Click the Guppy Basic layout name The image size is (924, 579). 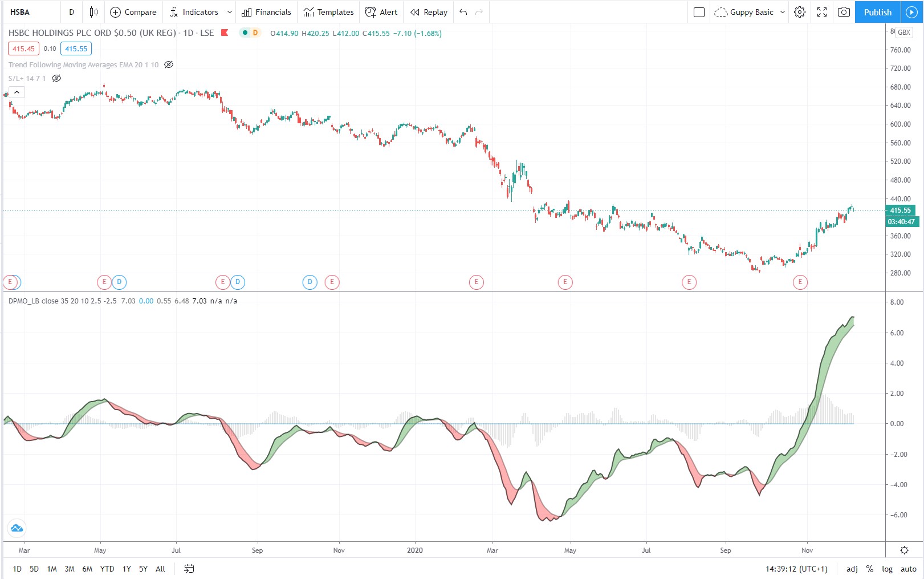point(751,12)
